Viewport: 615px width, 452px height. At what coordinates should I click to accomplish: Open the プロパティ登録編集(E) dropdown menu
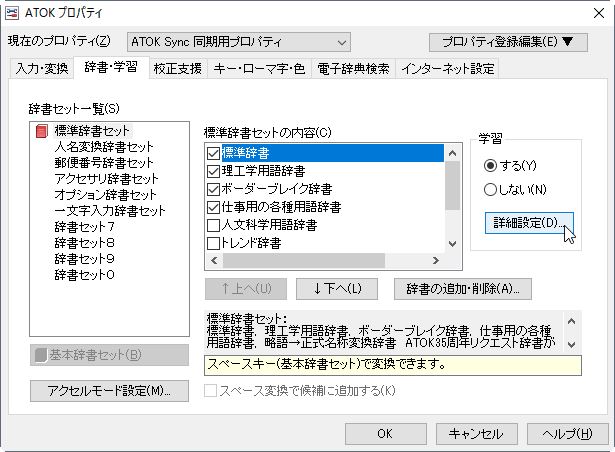(x=508, y=42)
